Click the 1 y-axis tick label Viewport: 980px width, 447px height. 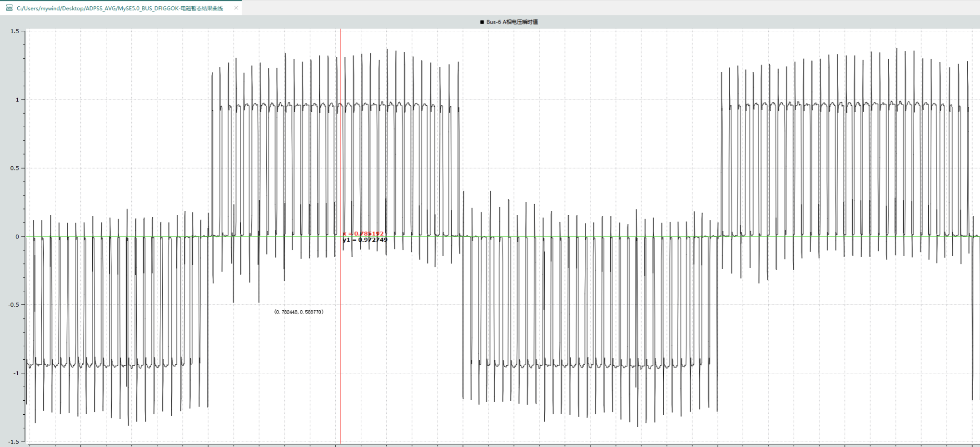point(17,100)
